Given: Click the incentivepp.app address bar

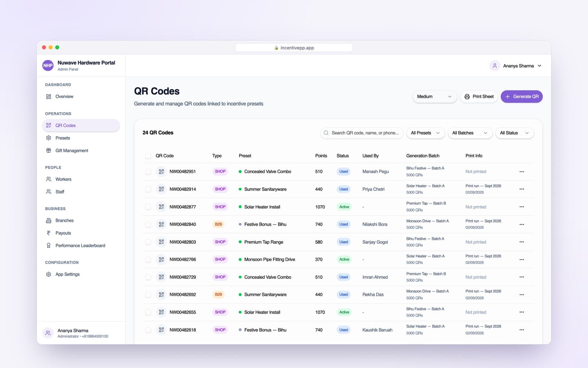Looking at the screenshot, I should click(x=294, y=47).
